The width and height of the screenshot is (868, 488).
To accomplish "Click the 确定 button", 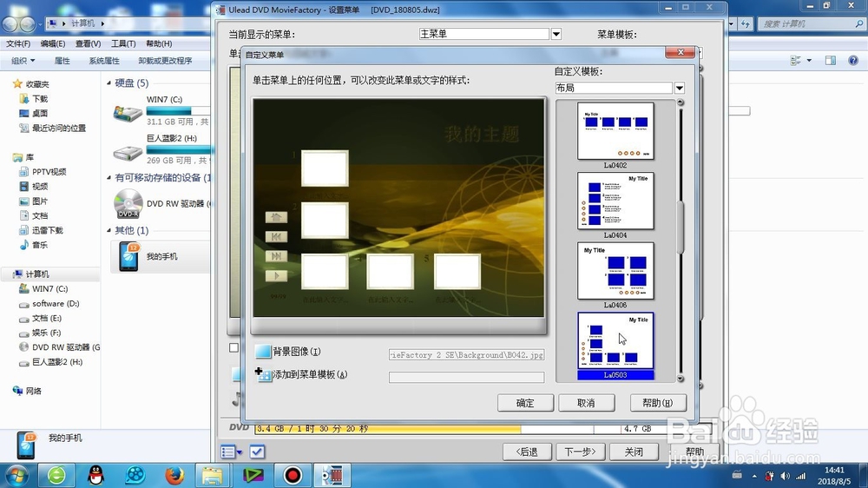I will click(x=525, y=403).
